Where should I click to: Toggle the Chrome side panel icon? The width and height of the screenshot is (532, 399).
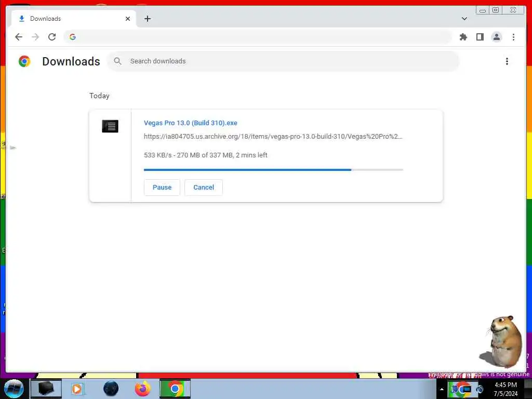[480, 37]
